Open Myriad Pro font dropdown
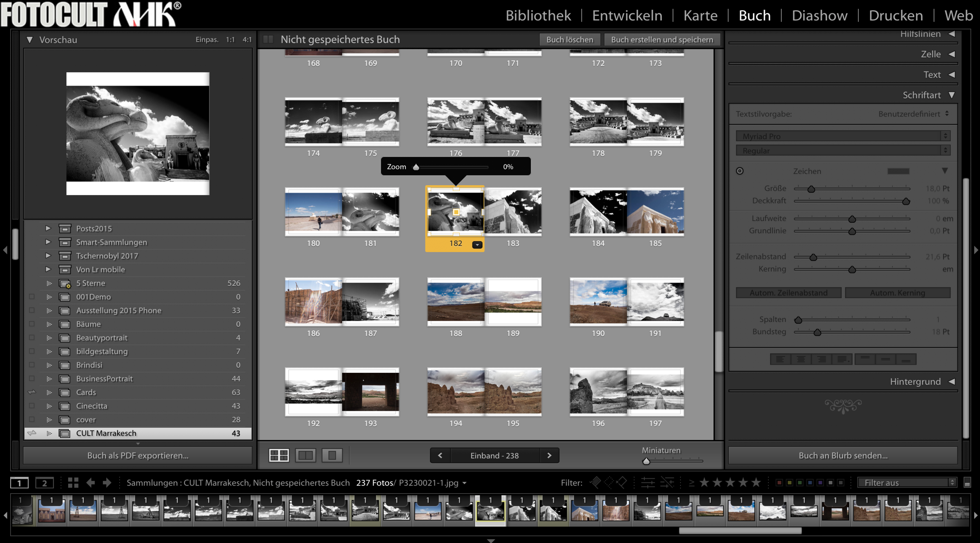 pyautogui.click(x=843, y=136)
